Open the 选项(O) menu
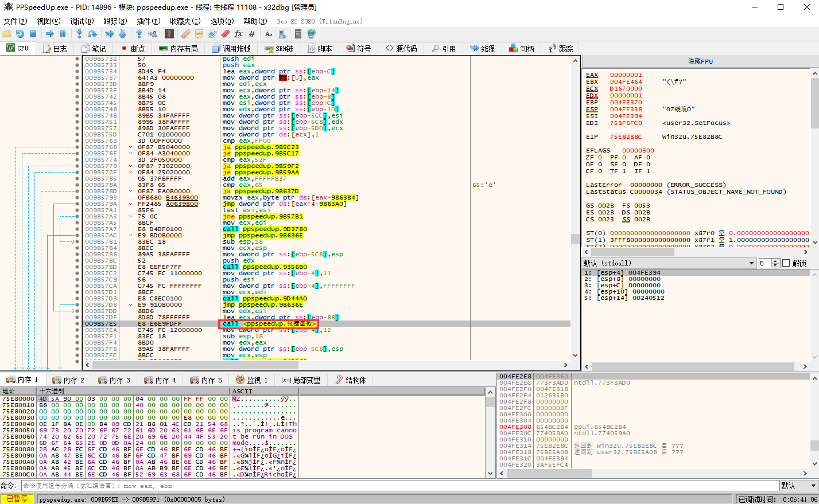The height and width of the screenshot is (504, 819). (222, 21)
